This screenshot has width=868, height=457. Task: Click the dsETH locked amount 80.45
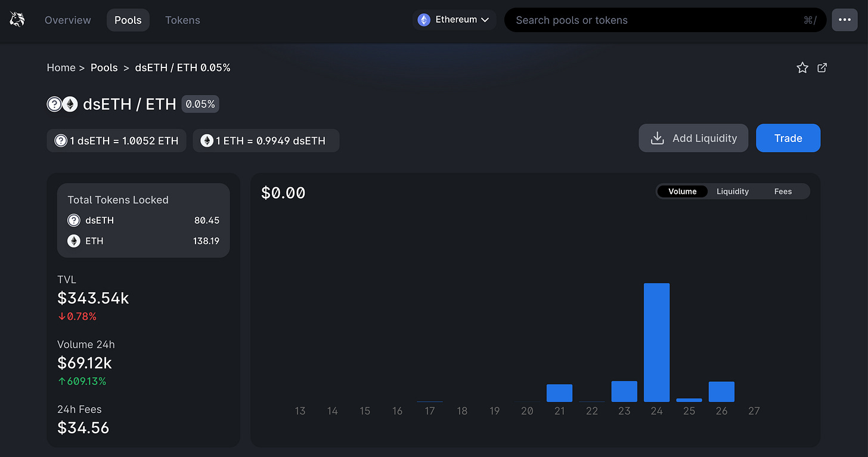tap(207, 221)
